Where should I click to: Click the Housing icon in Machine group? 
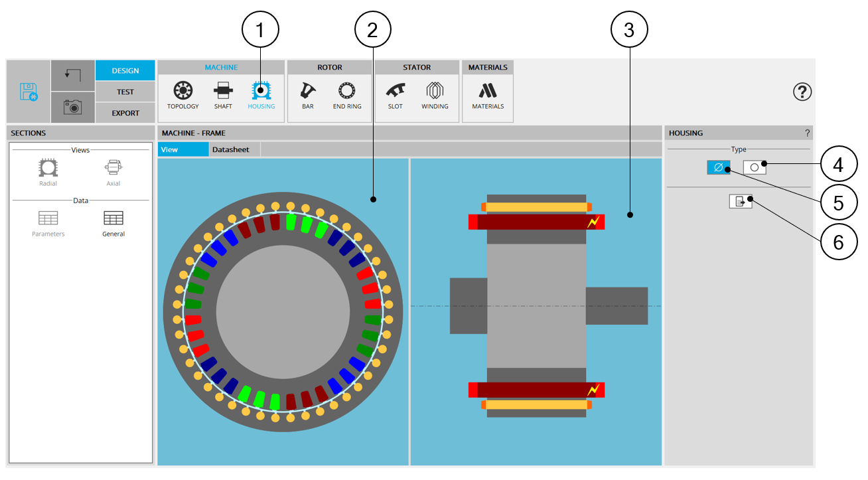tap(261, 96)
